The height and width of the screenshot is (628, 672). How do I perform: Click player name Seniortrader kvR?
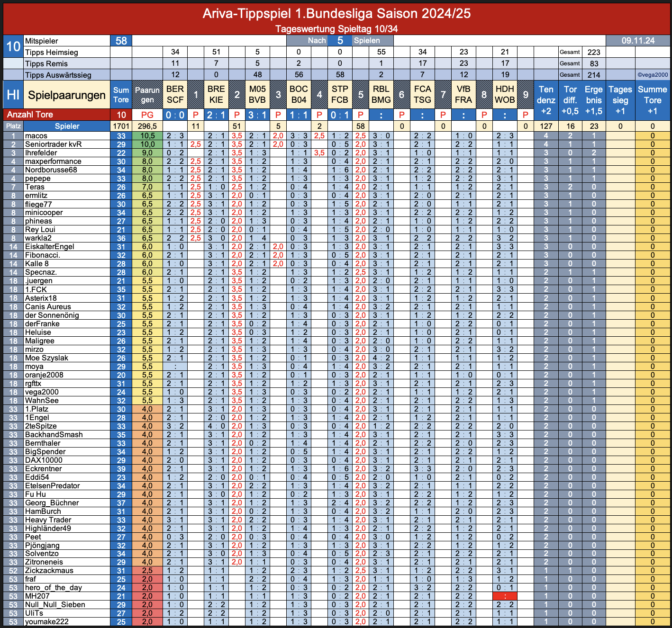pyautogui.click(x=53, y=144)
